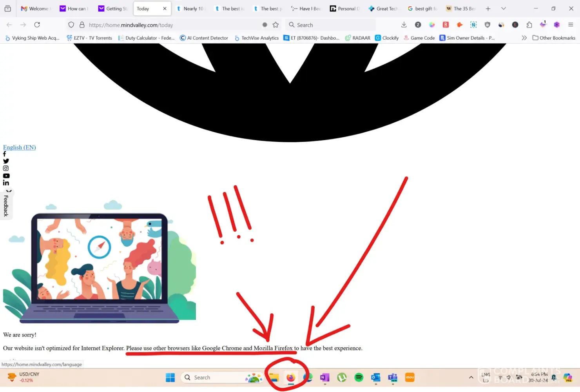Screen dimensions: 580x392
Task: Switch to the 'Nearly 10' tab
Action: click(190, 9)
